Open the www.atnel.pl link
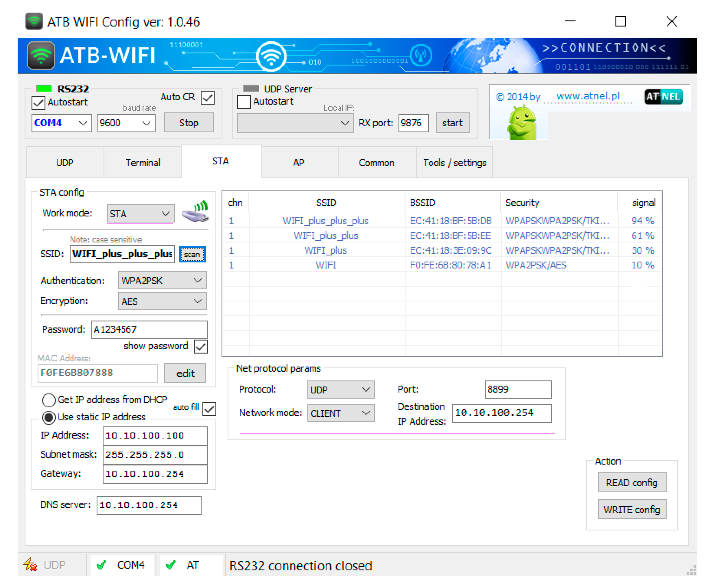The image size is (715, 588). tap(588, 96)
